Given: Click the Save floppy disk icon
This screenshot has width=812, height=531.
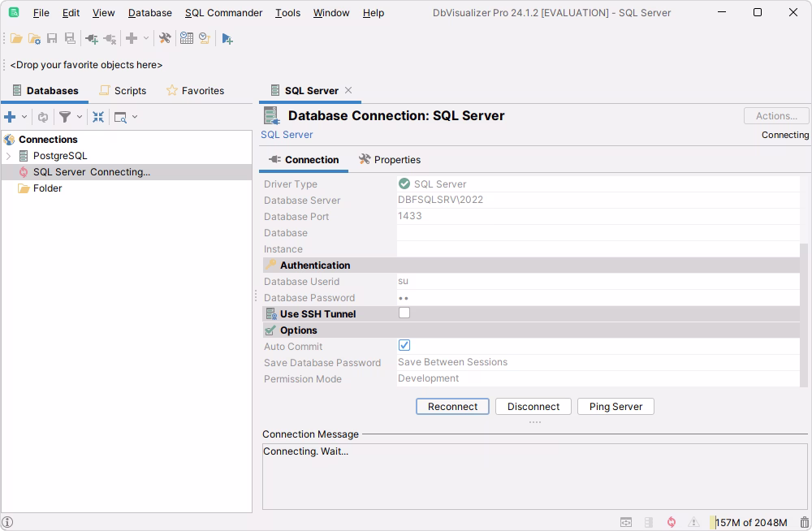Looking at the screenshot, I should [x=52, y=38].
